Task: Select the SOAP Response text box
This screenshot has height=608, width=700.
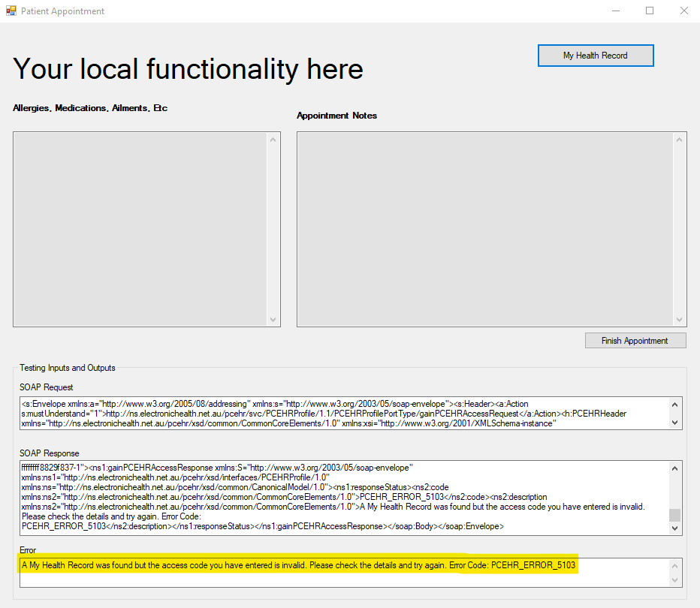Action: pyautogui.click(x=345, y=495)
